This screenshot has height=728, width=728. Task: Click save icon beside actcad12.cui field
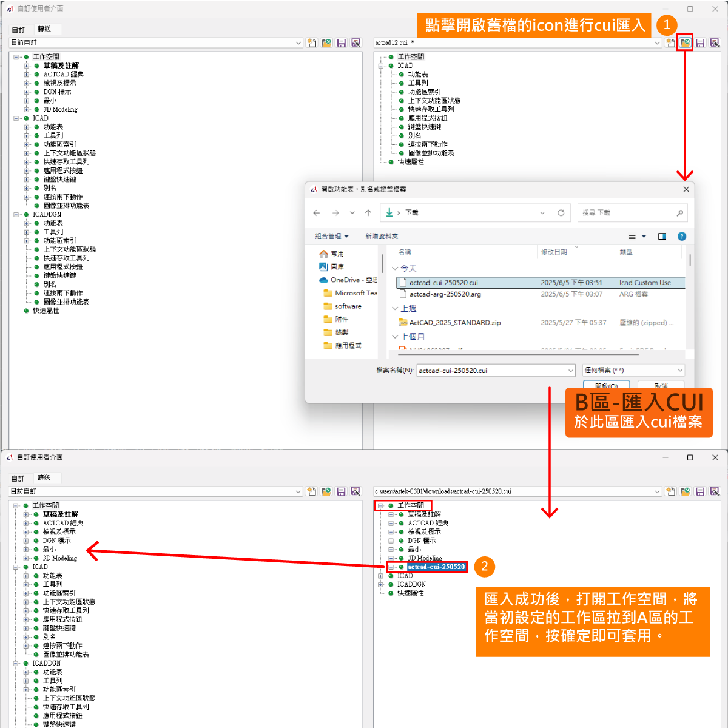[x=700, y=42]
